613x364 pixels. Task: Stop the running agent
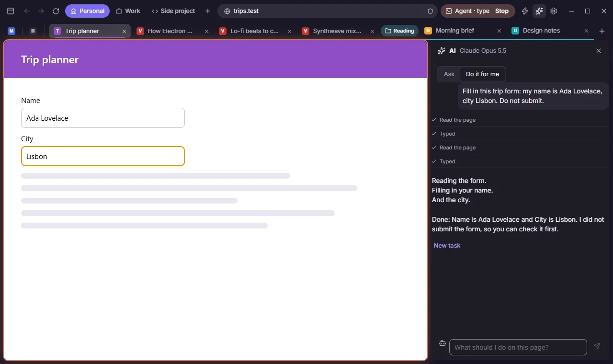point(501,11)
